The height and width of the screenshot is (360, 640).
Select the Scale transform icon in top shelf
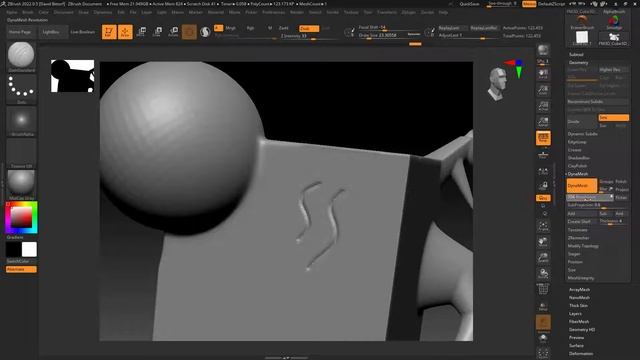click(157, 32)
